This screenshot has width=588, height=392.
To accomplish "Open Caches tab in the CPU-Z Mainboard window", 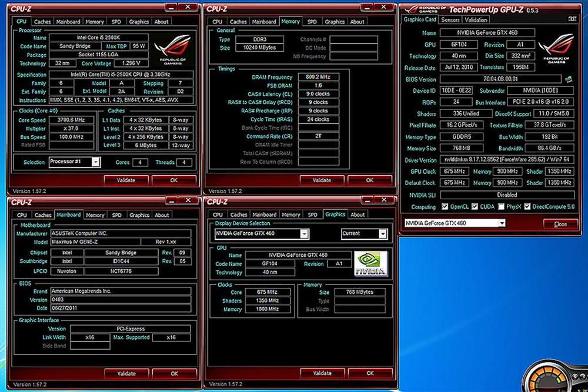I will click(43, 215).
